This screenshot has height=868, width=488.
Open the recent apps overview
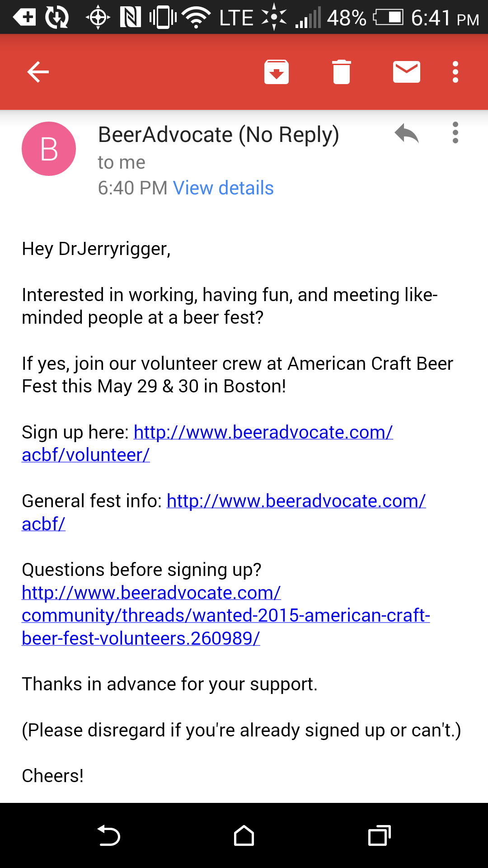pyautogui.click(x=379, y=835)
